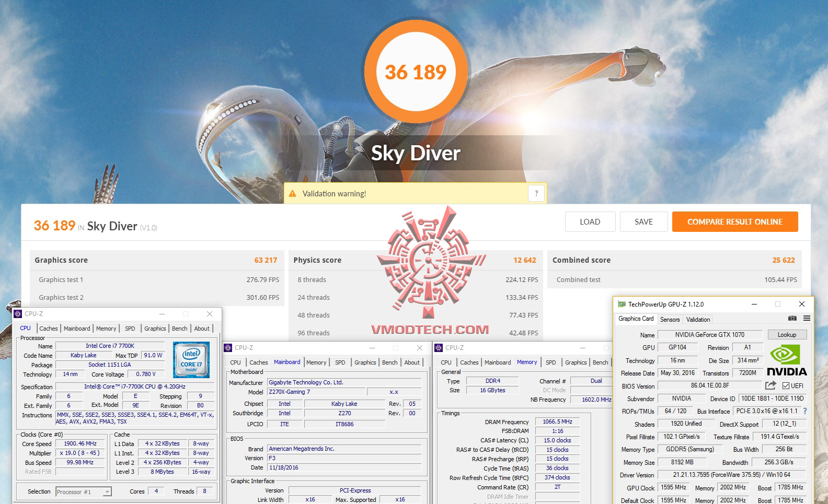Click the Physics score value 12 642

click(x=525, y=260)
